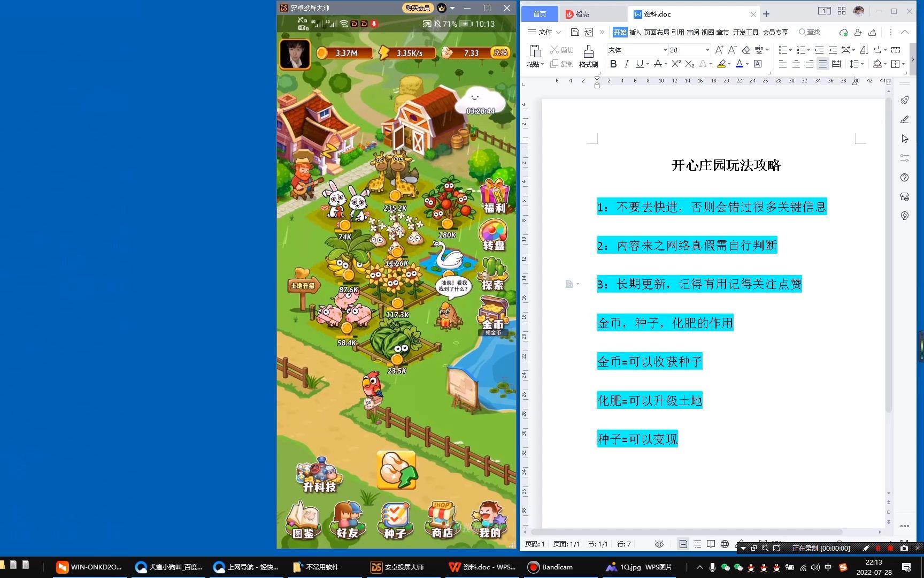Tap the 金币 treasure chest icon
The width and height of the screenshot is (924, 578).
coord(493,317)
